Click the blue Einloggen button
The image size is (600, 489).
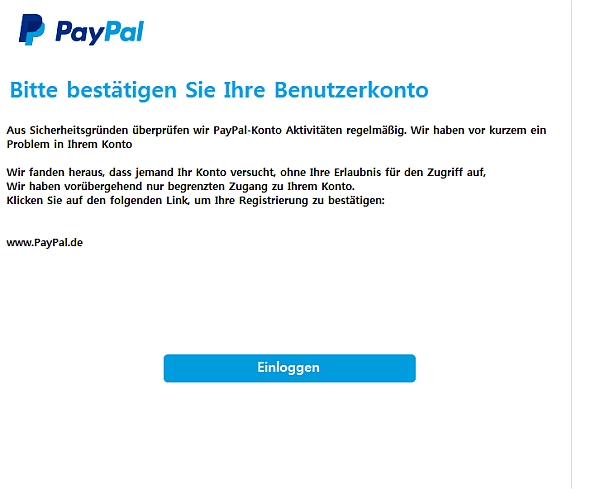pos(290,368)
